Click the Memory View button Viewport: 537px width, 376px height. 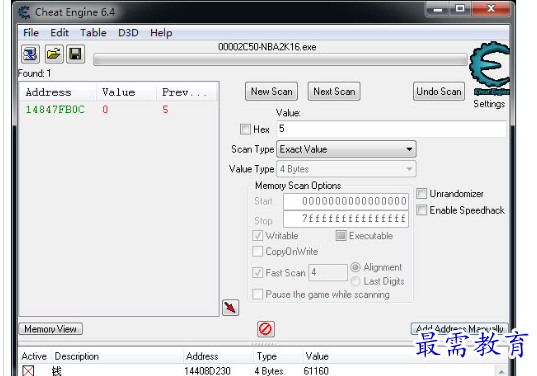pyautogui.click(x=50, y=329)
